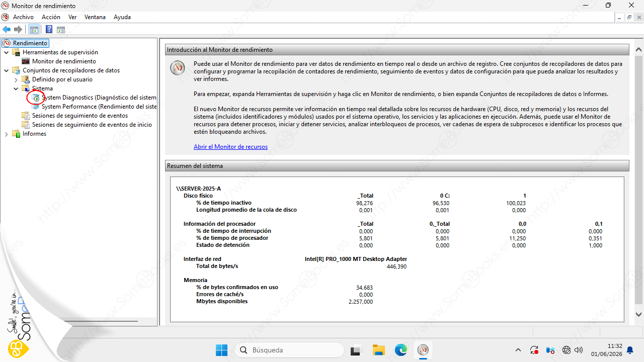The image size is (644, 362).
Task: Click the Forward arrow in the toolbar
Action: click(18, 30)
